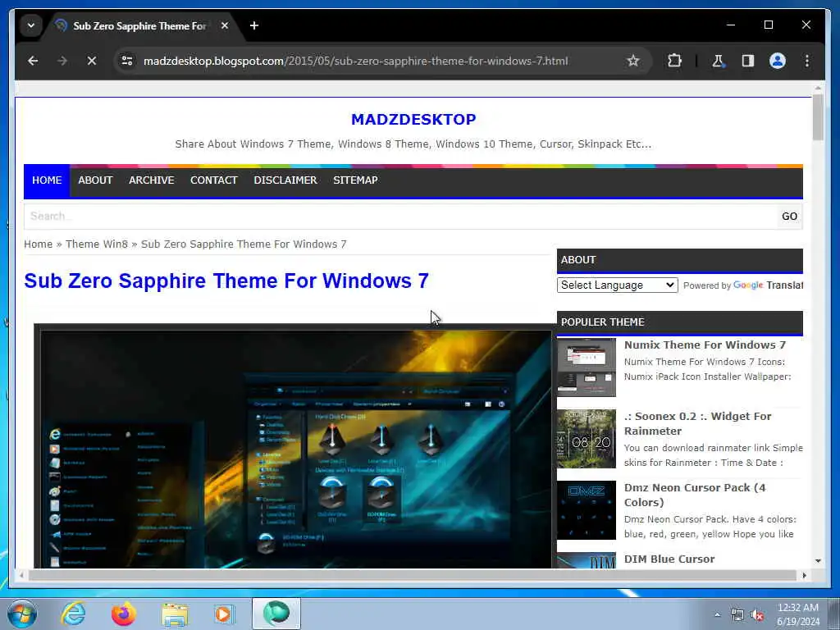Open the DIM Blue Cursor link
The width and height of the screenshot is (840, 630).
[x=669, y=559]
